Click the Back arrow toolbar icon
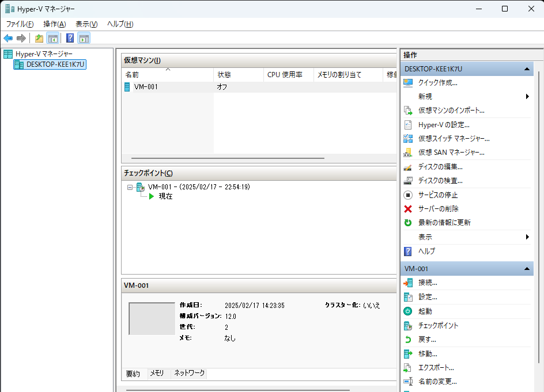The width and height of the screenshot is (544, 392). tap(8, 38)
